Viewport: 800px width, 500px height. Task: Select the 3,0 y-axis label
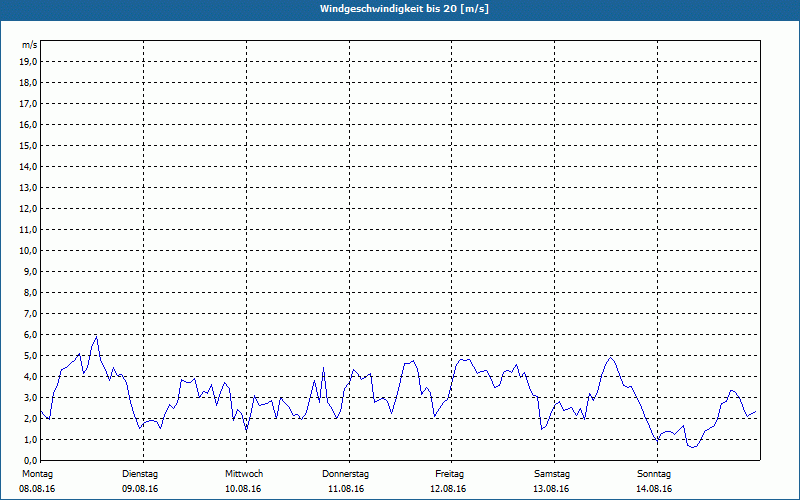30,397
